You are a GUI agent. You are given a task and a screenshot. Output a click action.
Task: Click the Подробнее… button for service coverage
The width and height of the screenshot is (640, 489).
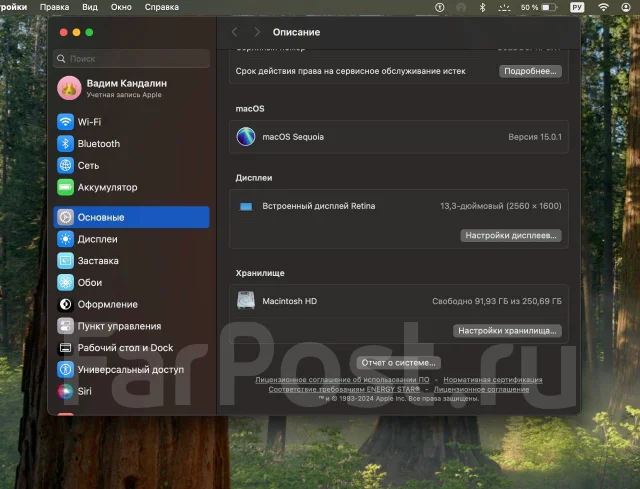(x=530, y=71)
